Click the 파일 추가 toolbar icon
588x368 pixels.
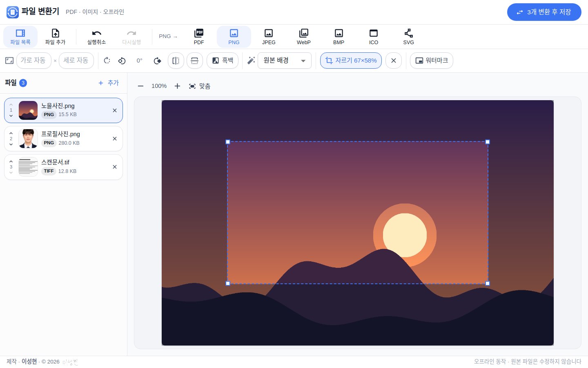tap(55, 37)
